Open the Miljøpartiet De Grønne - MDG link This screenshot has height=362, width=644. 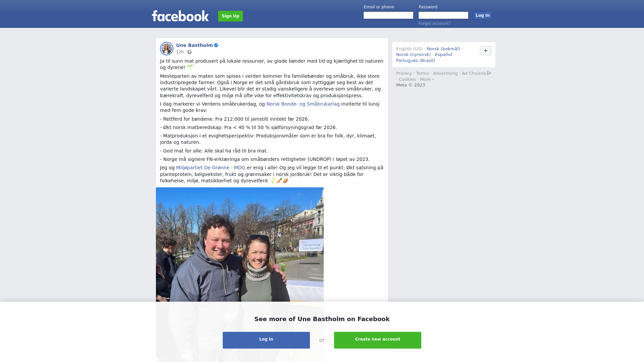(211, 168)
